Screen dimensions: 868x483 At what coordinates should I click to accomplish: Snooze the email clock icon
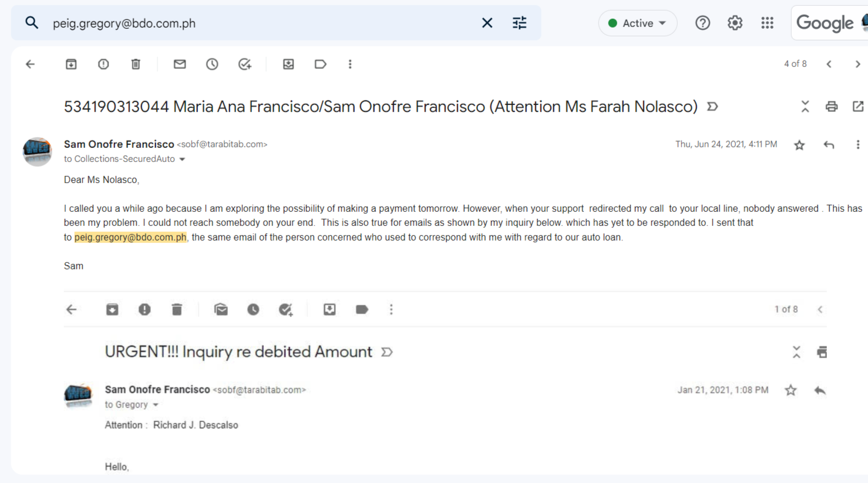coord(212,64)
